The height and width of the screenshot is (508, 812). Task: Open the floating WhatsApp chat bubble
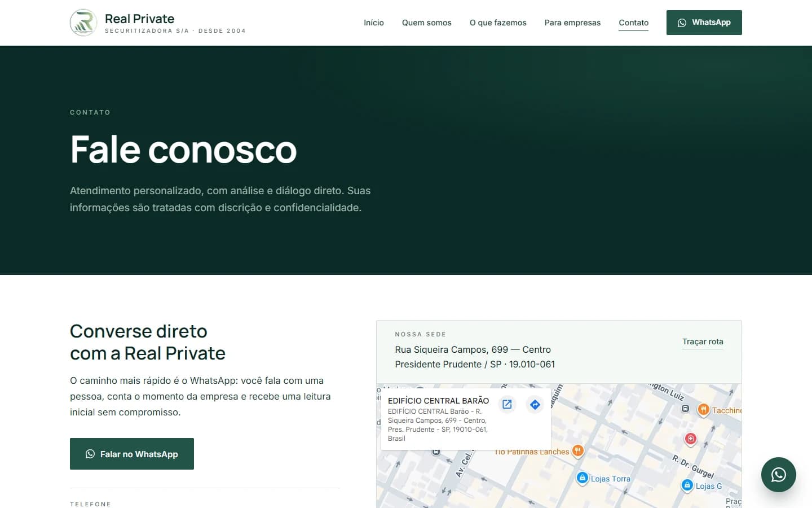coord(778,475)
